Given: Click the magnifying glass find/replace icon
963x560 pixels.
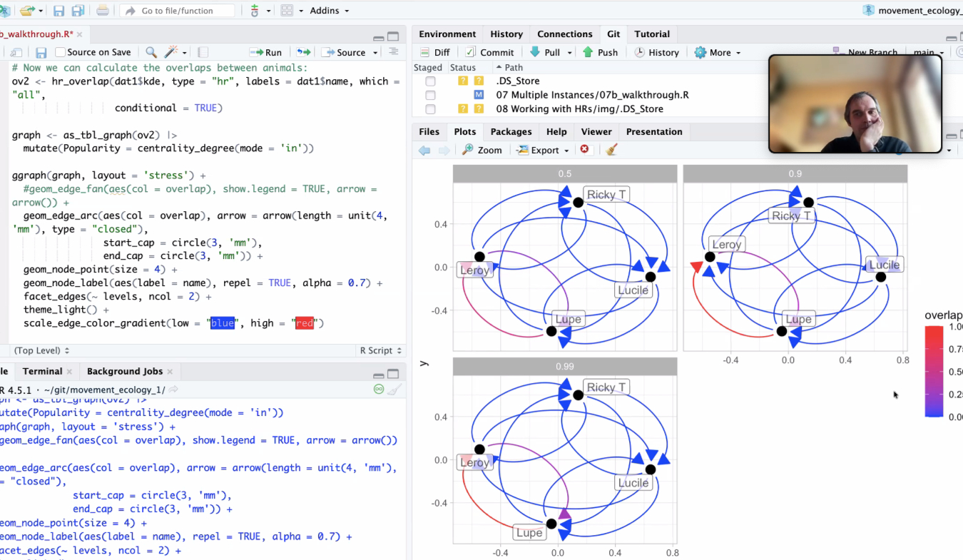Looking at the screenshot, I should pos(151,52).
